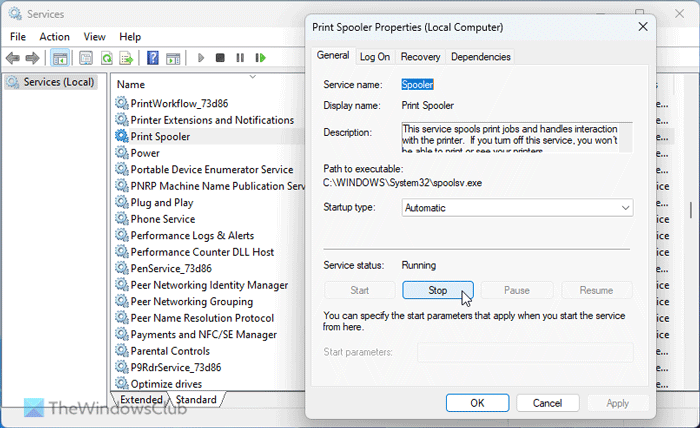The height and width of the screenshot is (428, 700).
Task: Open the blue Help toolbar icon
Action: (x=153, y=58)
